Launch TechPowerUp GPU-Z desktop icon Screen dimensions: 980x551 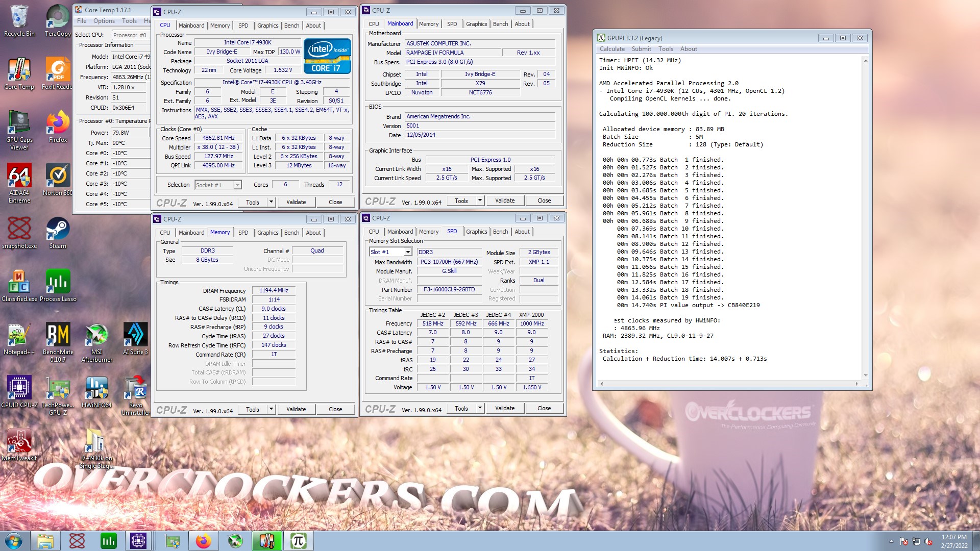58,396
